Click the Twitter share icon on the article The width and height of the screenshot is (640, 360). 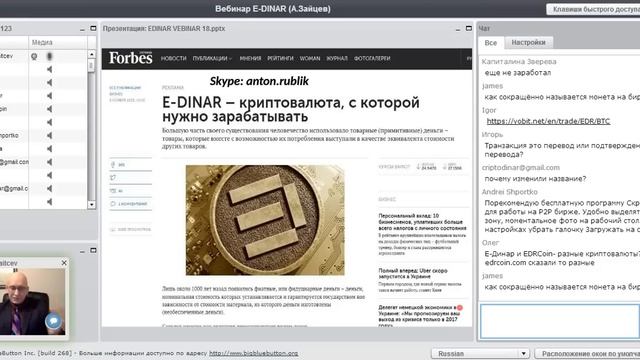113,178
